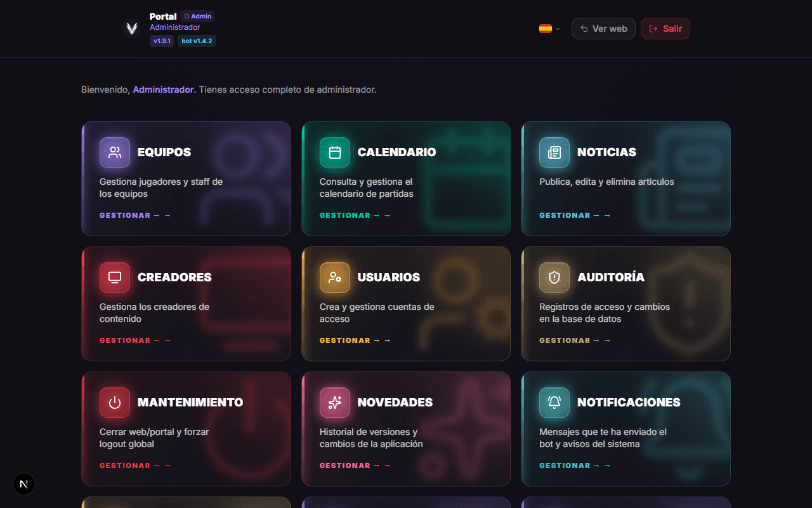The height and width of the screenshot is (508, 812).
Task: Click the Portal title text
Action: pyautogui.click(x=163, y=17)
